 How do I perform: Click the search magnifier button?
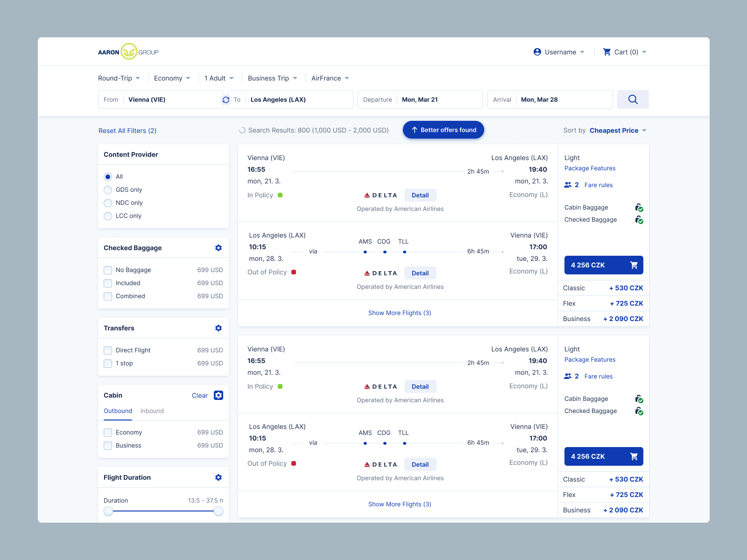coord(633,99)
